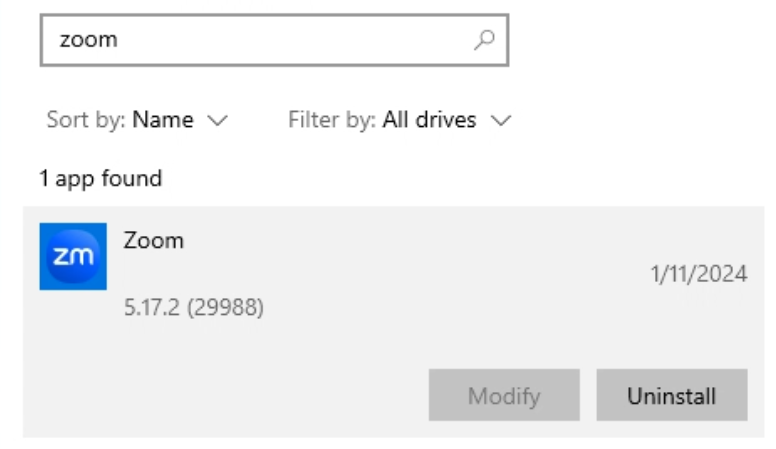776x449 pixels.
Task: Click the magnifying glass search icon
Action: (484, 40)
